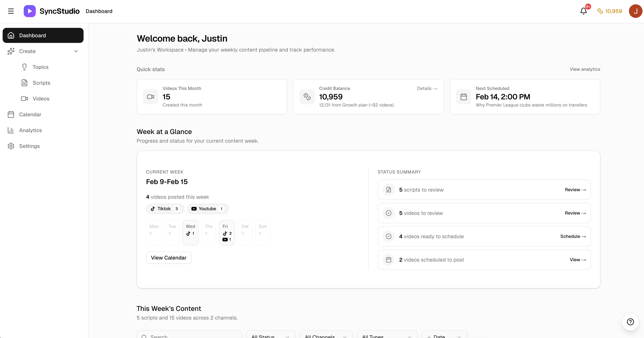Open Videos from the sidebar camera icon
This screenshot has width=644, height=338.
(24, 98)
